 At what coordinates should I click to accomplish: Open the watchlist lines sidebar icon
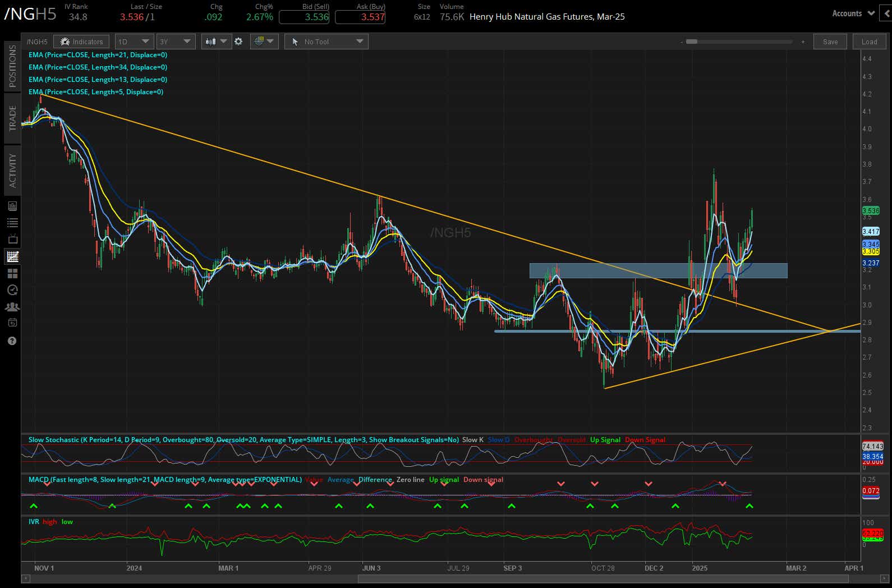click(x=12, y=223)
